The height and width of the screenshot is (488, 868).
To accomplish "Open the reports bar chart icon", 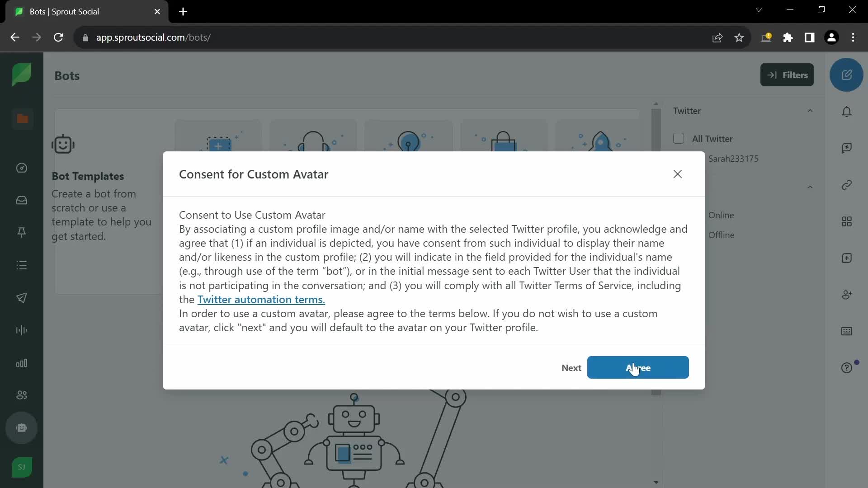I will coord(21,363).
